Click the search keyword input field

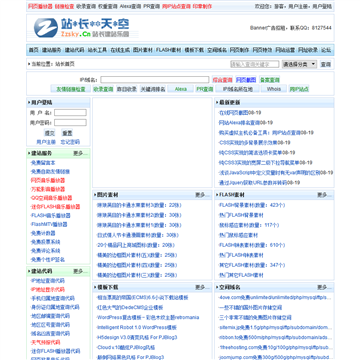click(x=255, y=64)
